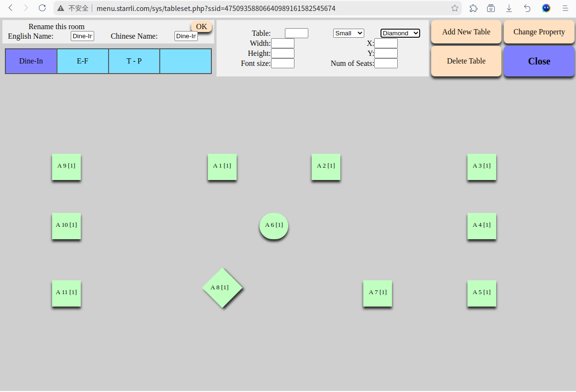Bookmark this page with the star icon
576x392 pixels.
coord(455,8)
